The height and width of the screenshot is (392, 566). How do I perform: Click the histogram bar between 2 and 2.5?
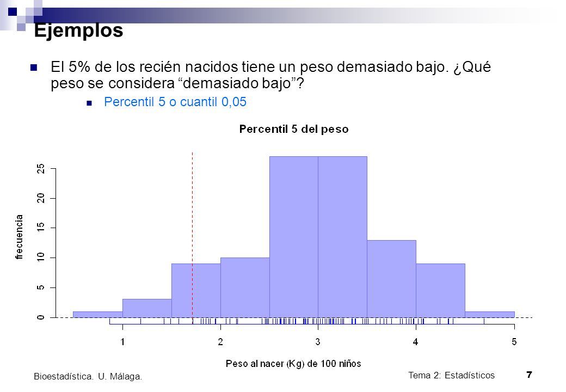(x=245, y=287)
